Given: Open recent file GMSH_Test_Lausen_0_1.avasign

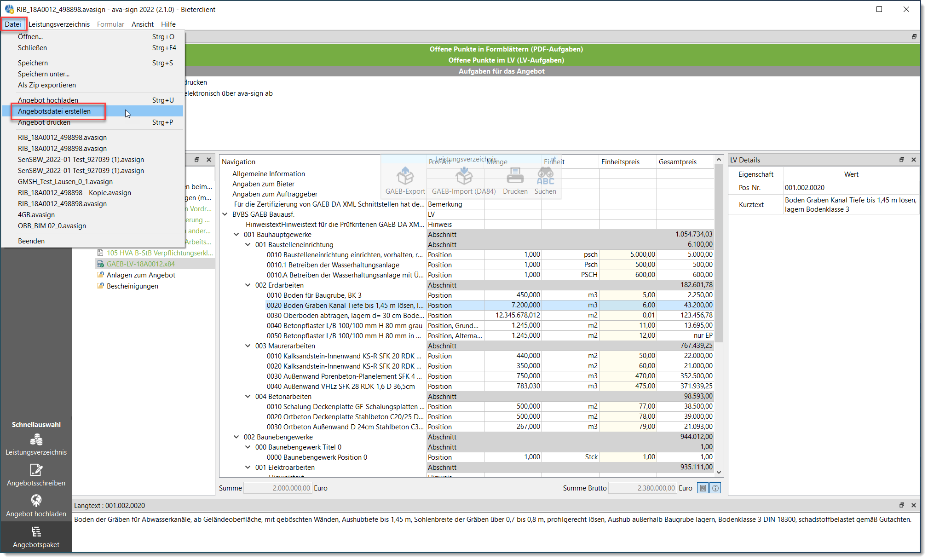Looking at the screenshot, I should coord(93,182).
